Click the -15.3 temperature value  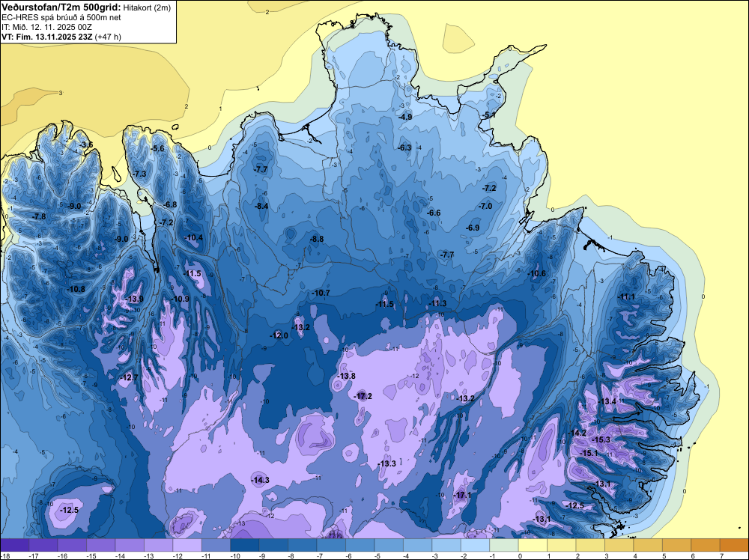coord(601,439)
